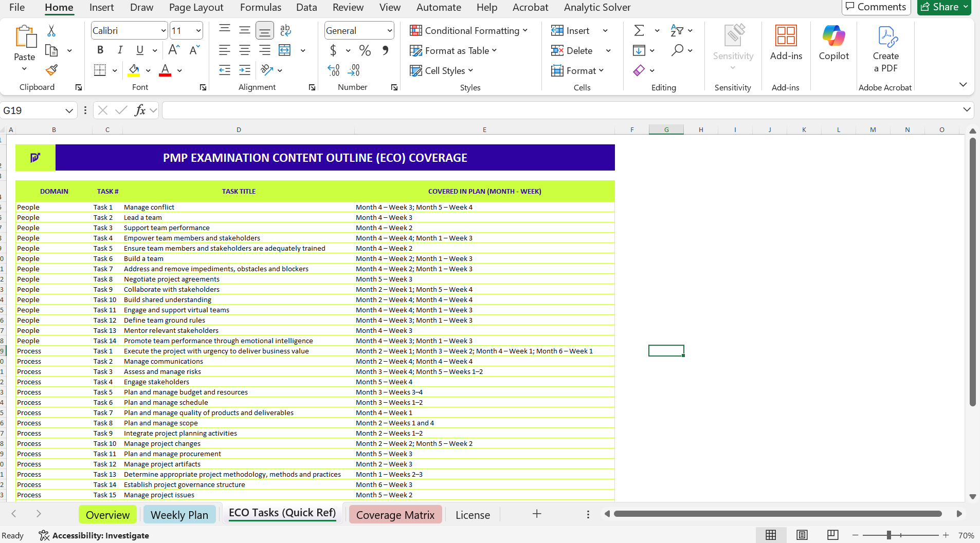Click the Cut scissors icon
The image size is (980, 543).
[x=51, y=31]
